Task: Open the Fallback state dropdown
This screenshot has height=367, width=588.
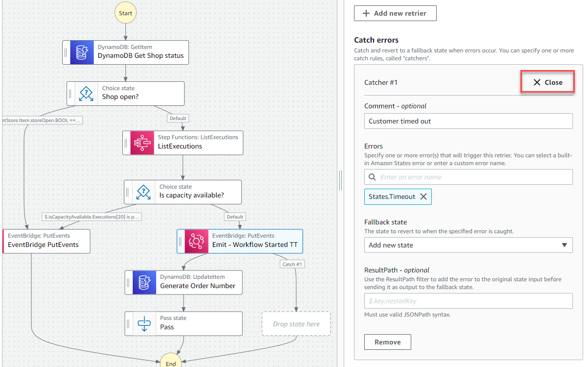Action: (468, 245)
